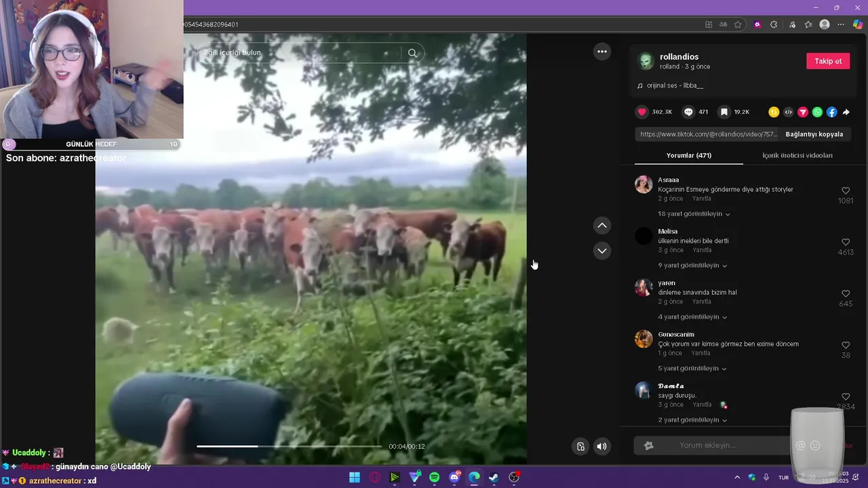Open Spotify from the taskbar
This screenshot has height=488, width=868.
point(435,477)
